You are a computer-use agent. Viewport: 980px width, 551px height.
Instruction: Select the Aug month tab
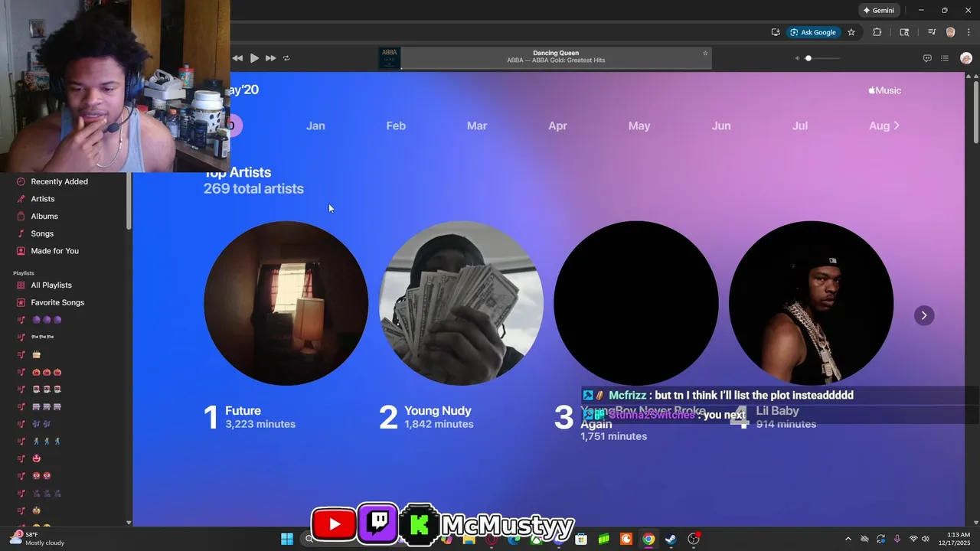[879, 126]
